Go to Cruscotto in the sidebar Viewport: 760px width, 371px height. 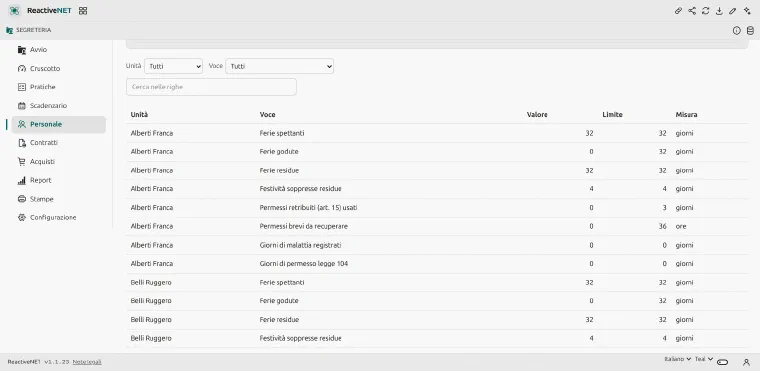pos(59,68)
